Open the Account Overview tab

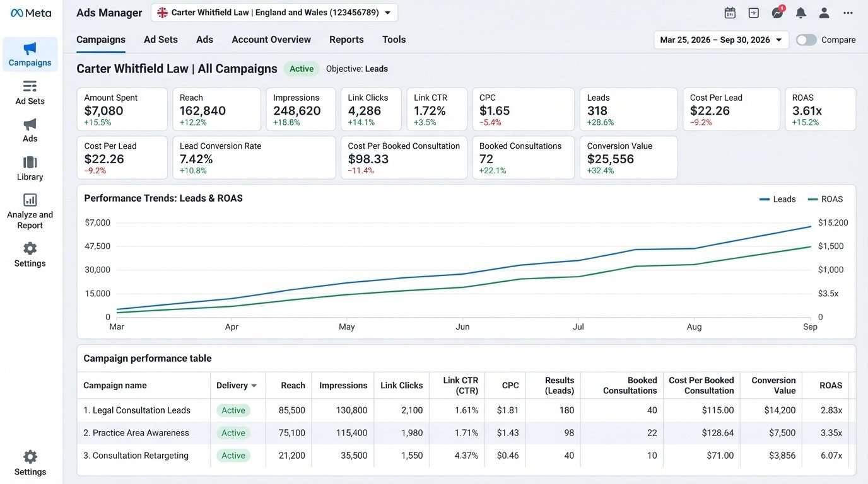[271, 39]
